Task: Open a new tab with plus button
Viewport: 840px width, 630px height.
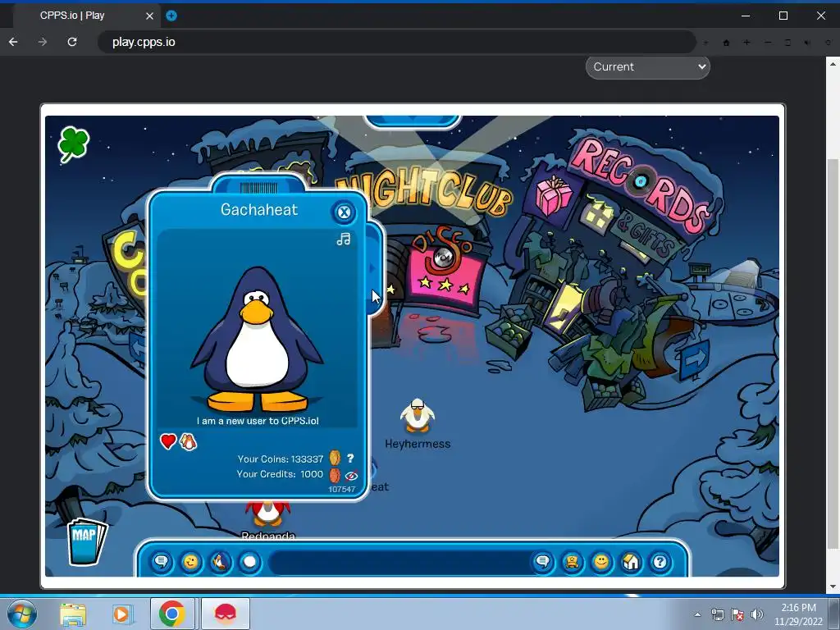Action: click(171, 16)
